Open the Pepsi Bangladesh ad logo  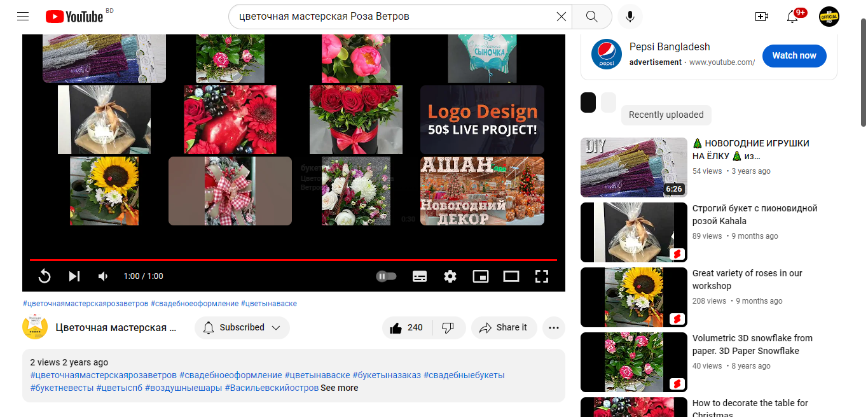607,54
